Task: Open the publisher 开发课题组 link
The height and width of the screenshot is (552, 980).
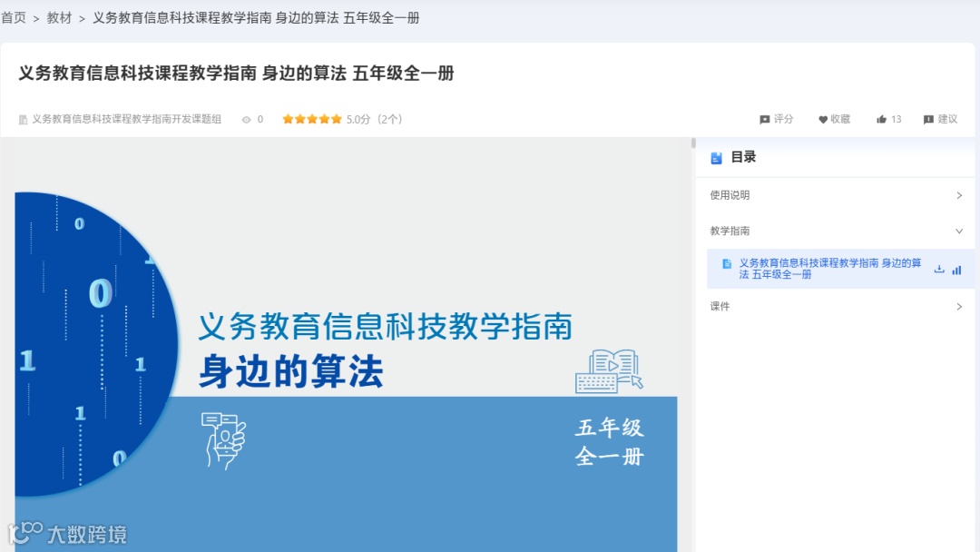Action: pos(126,119)
